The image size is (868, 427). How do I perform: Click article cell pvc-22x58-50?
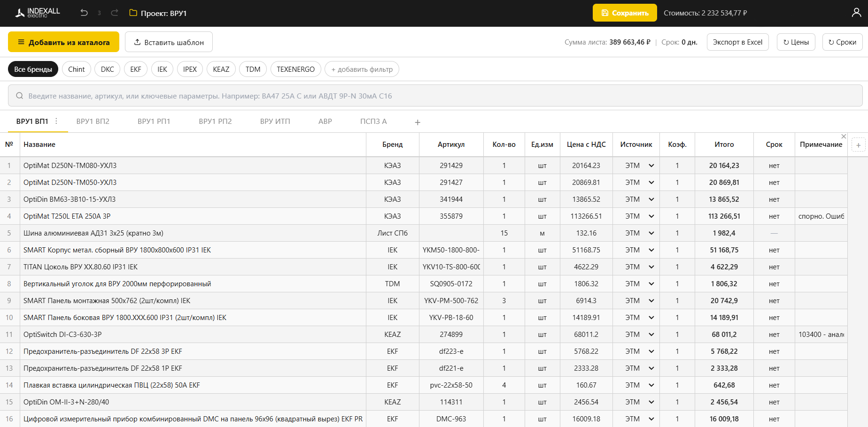(x=451, y=385)
